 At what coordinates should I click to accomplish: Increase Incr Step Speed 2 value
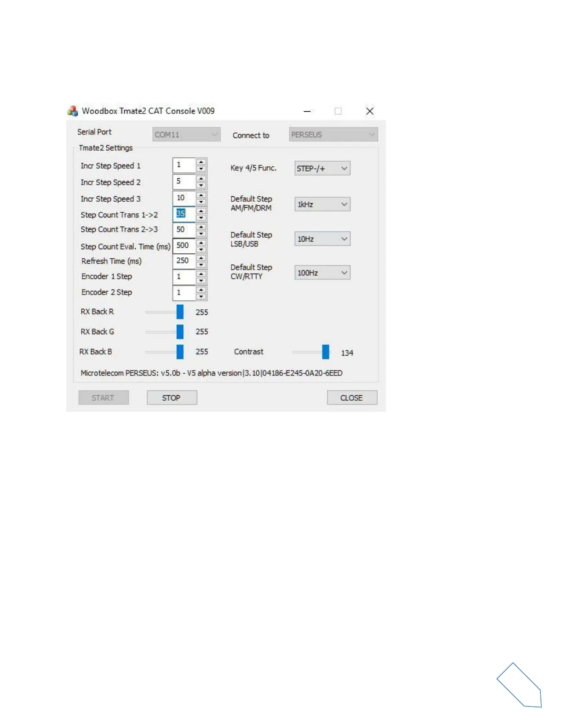(201, 178)
